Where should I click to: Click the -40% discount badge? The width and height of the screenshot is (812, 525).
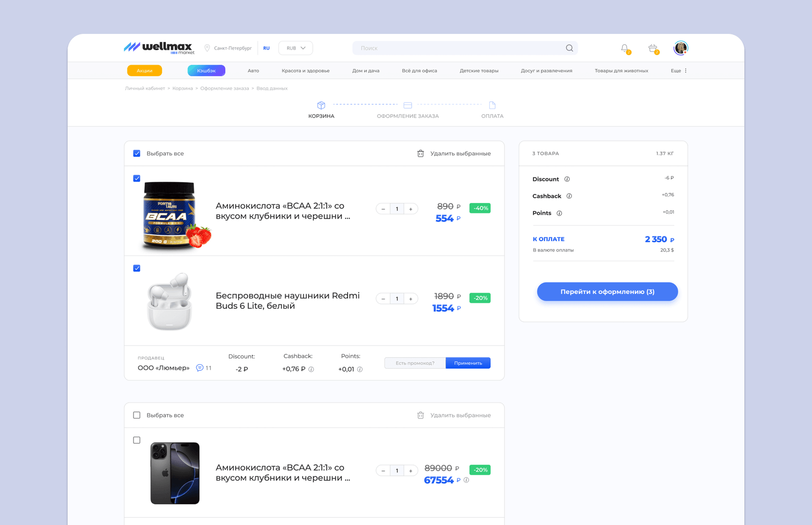480,208
